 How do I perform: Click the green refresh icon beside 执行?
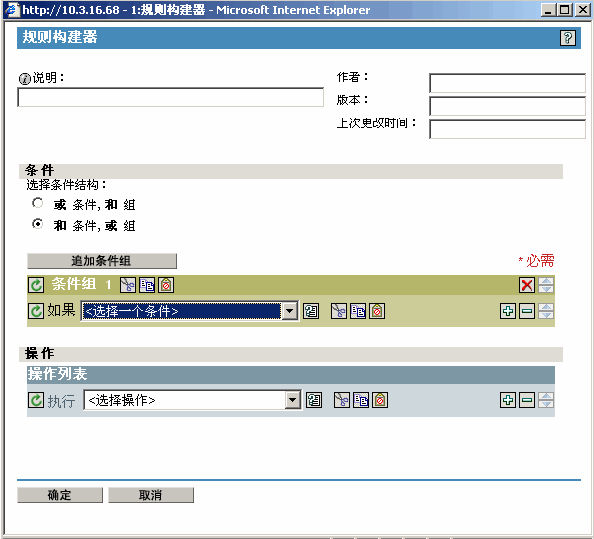(36, 400)
